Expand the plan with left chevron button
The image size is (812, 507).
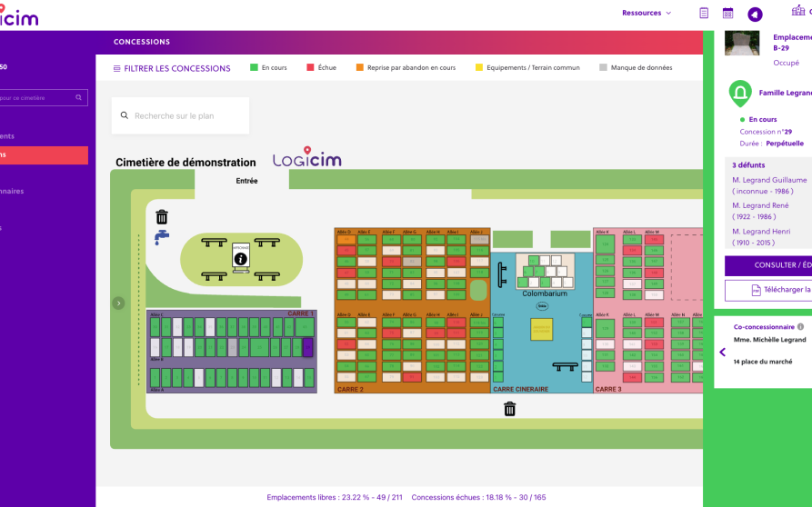pyautogui.click(x=118, y=303)
